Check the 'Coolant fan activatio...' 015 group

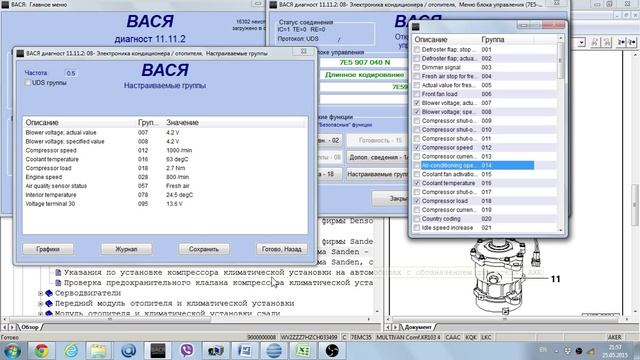point(417,174)
